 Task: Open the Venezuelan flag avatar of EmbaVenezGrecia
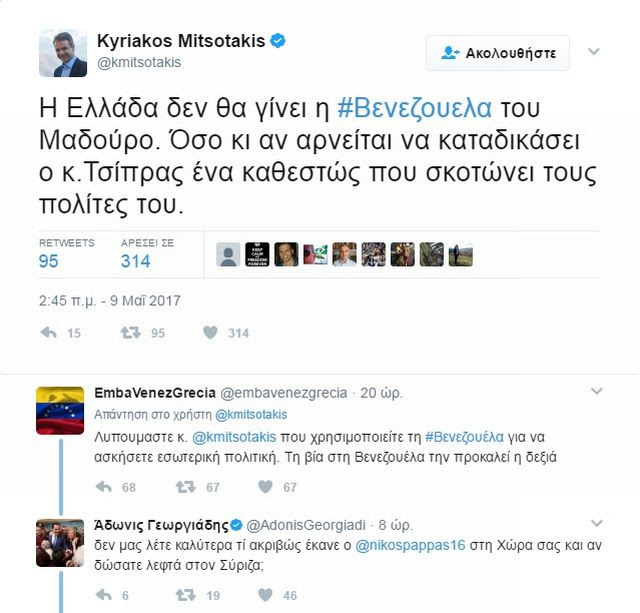(x=60, y=411)
